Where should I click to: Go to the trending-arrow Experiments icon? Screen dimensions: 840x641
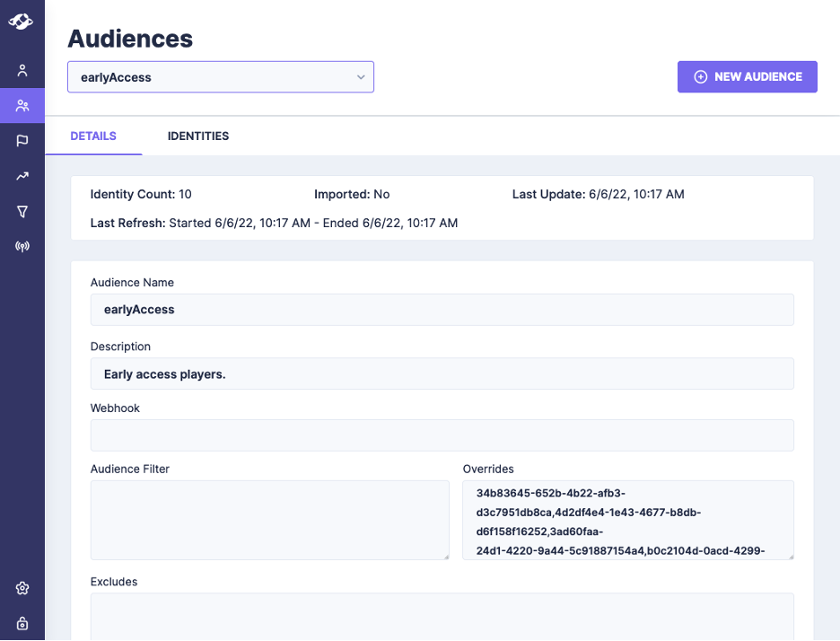tap(22, 177)
